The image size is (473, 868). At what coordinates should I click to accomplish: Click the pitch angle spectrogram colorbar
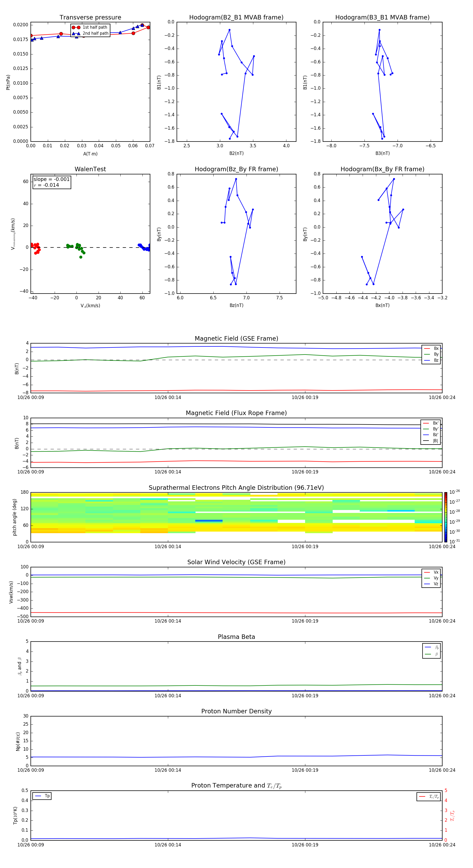(x=446, y=517)
